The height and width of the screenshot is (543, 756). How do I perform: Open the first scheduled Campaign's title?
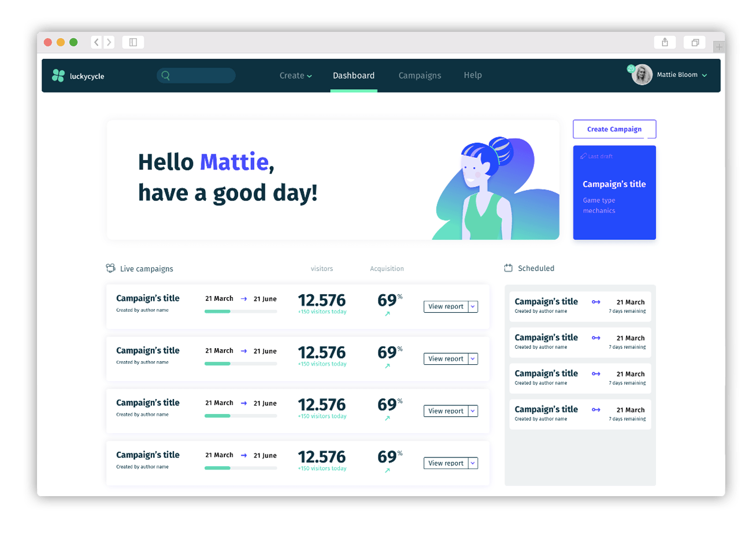pos(546,302)
